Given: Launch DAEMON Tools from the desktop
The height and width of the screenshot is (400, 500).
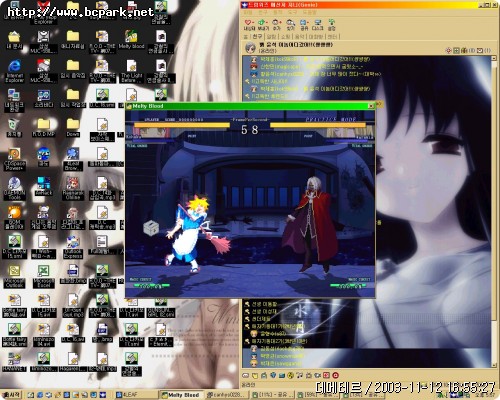Looking at the screenshot, I should (x=14, y=188).
